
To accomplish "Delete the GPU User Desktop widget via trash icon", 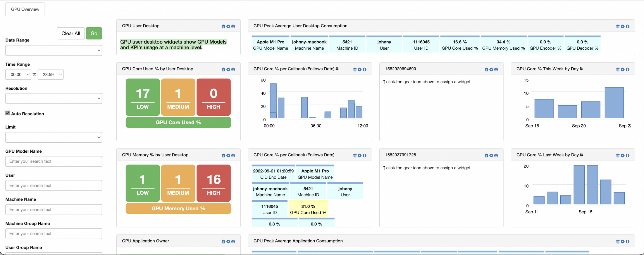I will pos(223,26).
